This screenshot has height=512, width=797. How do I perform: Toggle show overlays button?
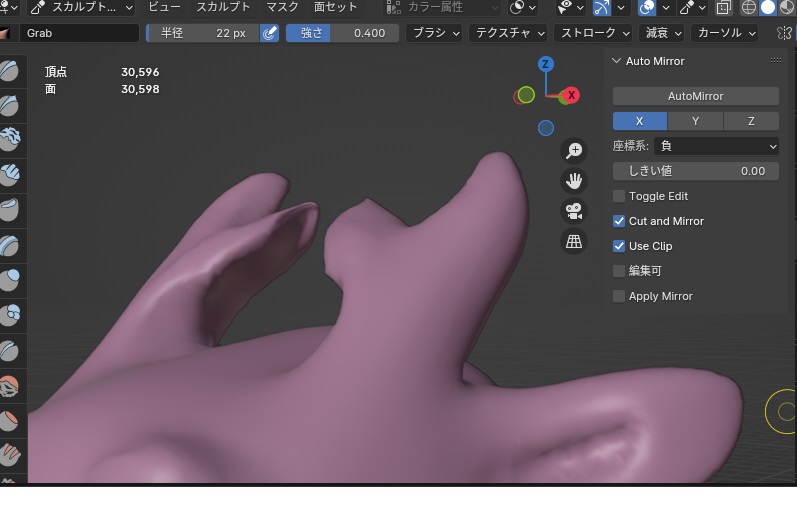coord(647,7)
